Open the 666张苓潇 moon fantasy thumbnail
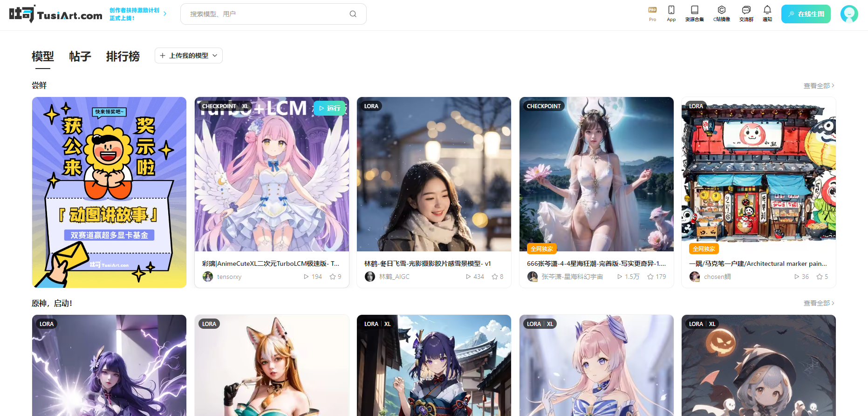 pos(596,174)
